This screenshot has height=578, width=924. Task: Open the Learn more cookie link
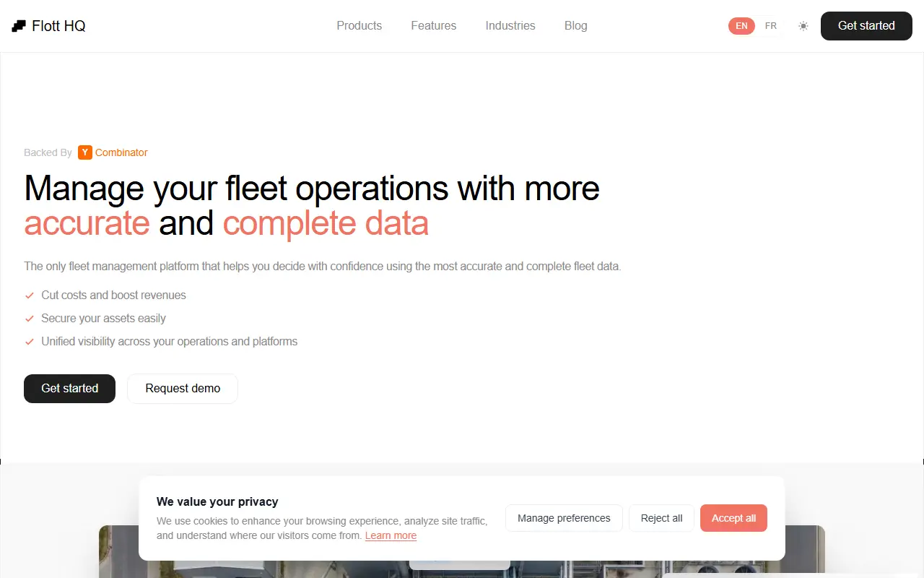click(x=391, y=536)
